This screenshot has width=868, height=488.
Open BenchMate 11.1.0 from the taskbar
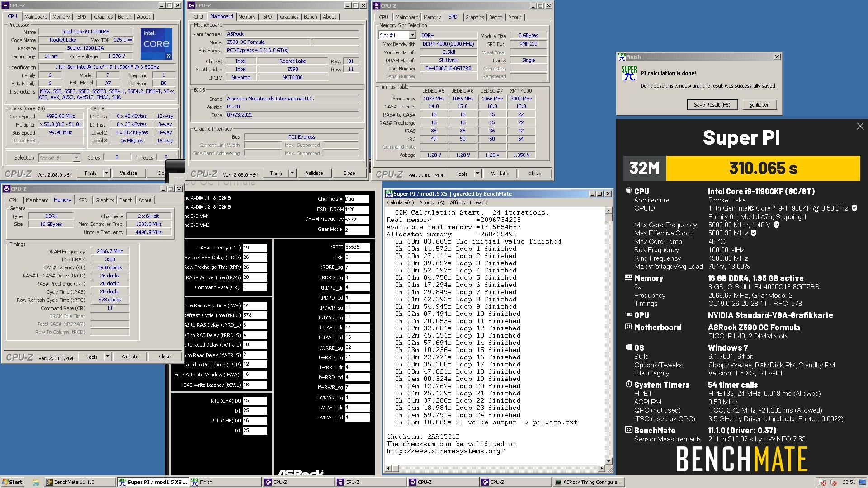(x=74, y=482)
